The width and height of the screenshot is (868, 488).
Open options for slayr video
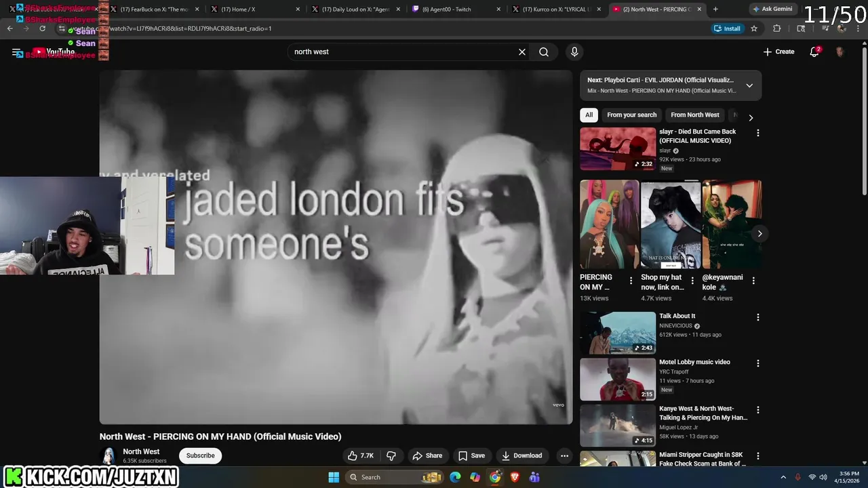(x=758, y=133)
